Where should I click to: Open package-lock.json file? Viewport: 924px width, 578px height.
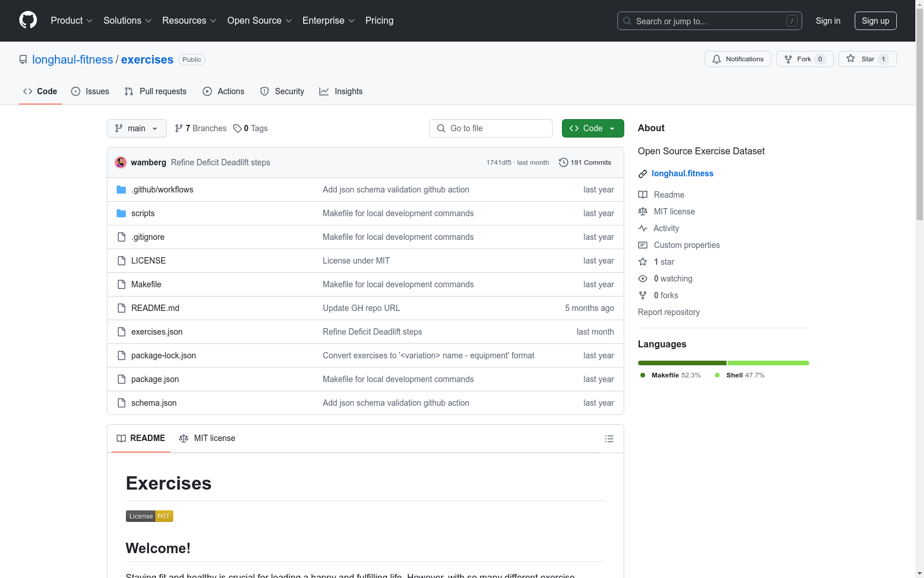pyautogui.click(x=163, y=355)
